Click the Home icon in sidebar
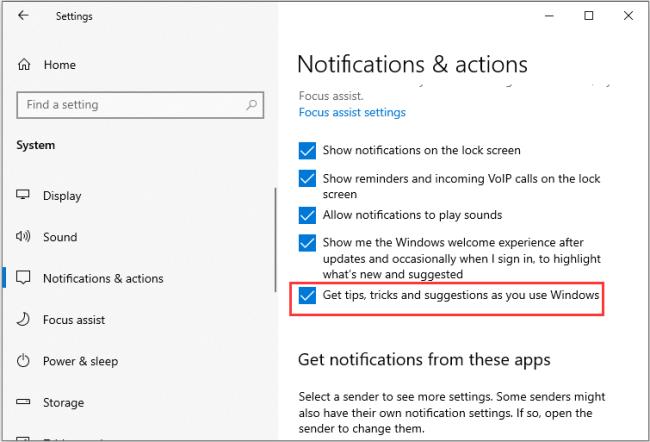The height and width of the screenshot is (442, 650). [x=23, y=65]
